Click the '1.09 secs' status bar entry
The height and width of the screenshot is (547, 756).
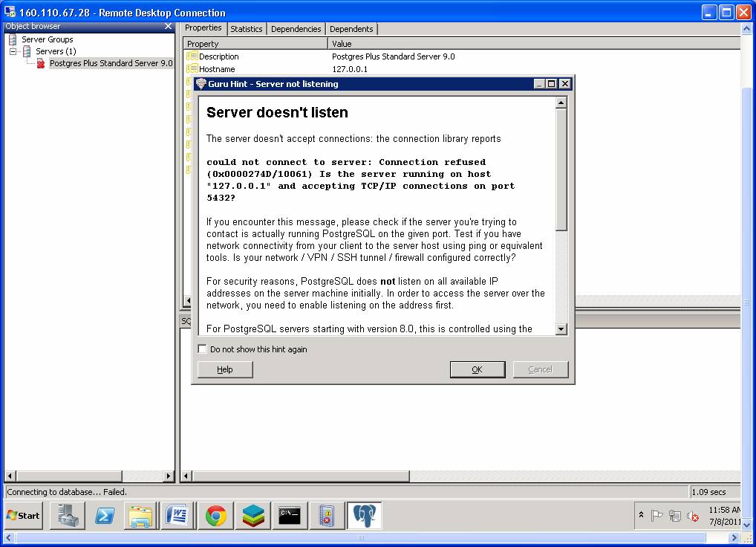click(x=708, y=492)
